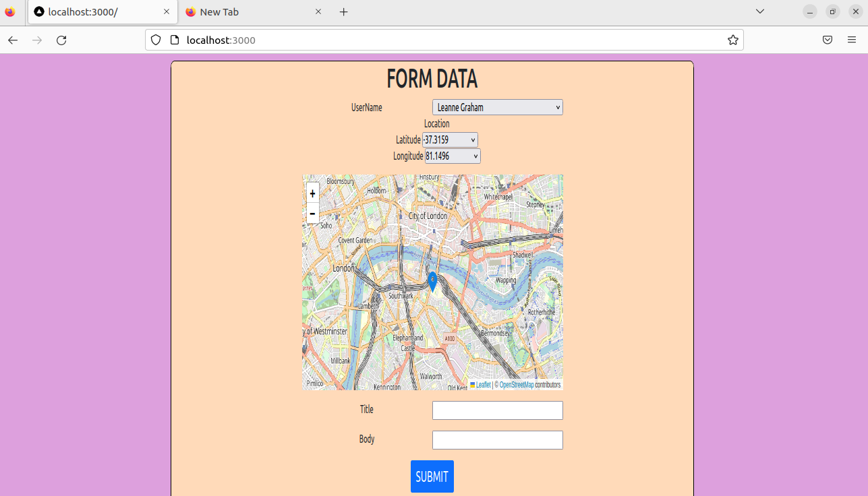Zoom in on the map
Image resolution: width=868 pixels, height=496 pixels.
[x=312, y=193]
